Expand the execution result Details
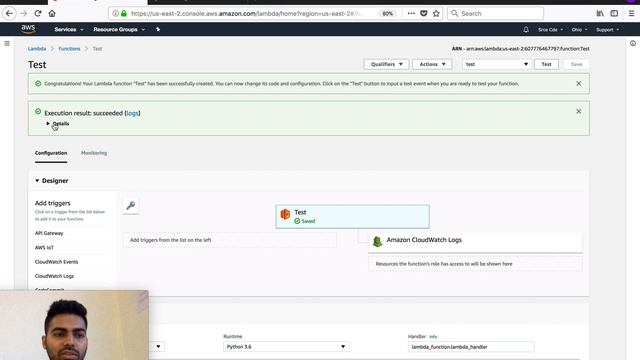The width and height of the screenshot is (640, 360). tap(58, 124)
